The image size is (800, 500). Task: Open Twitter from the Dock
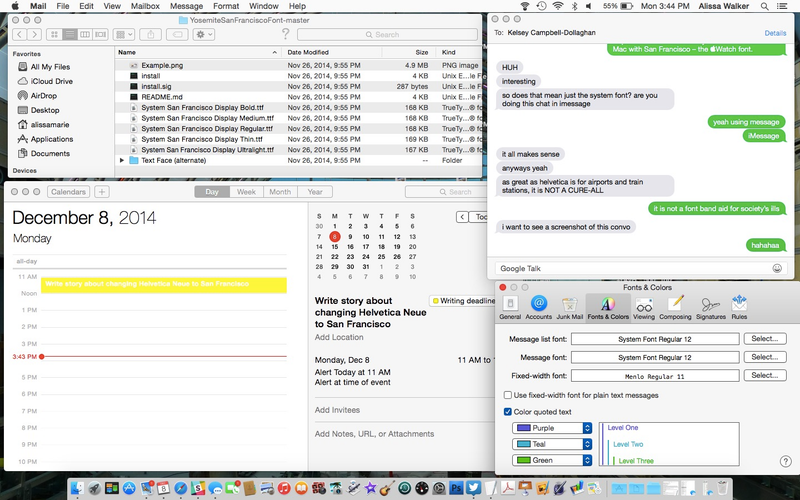(473, 488)
